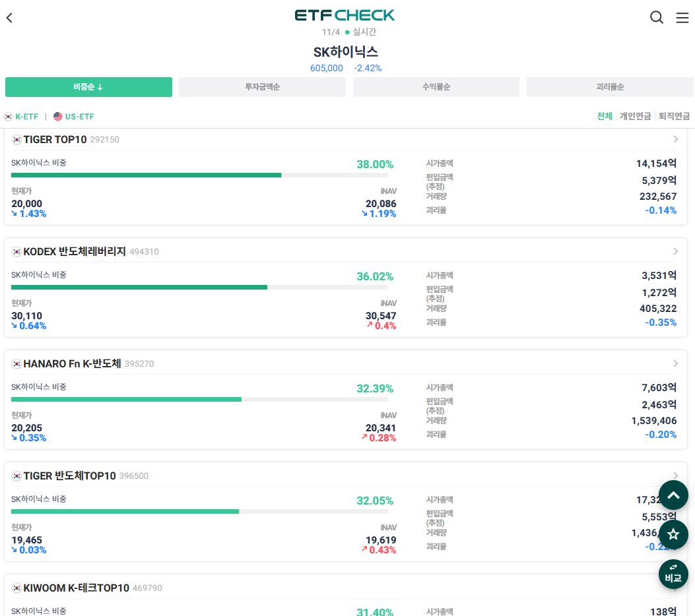Click iNAV value 20,341
Screen dimensions: 695x616
click(381, 428)
